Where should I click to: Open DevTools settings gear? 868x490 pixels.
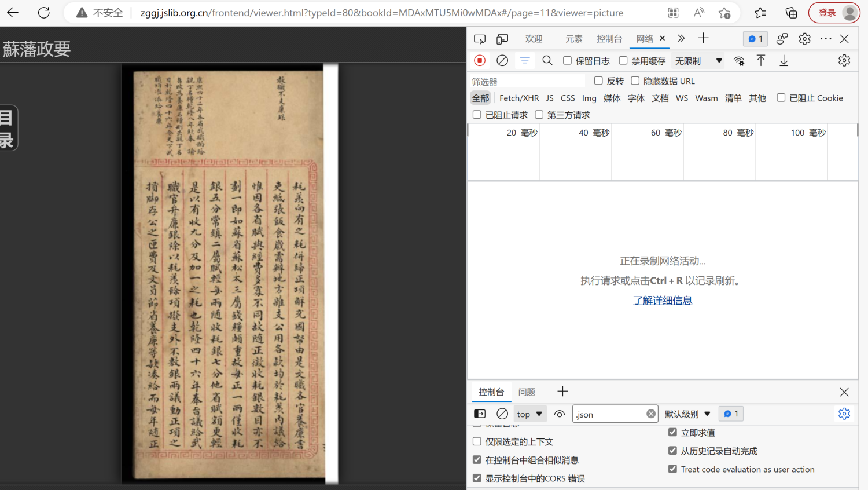[x=804, y=39]
